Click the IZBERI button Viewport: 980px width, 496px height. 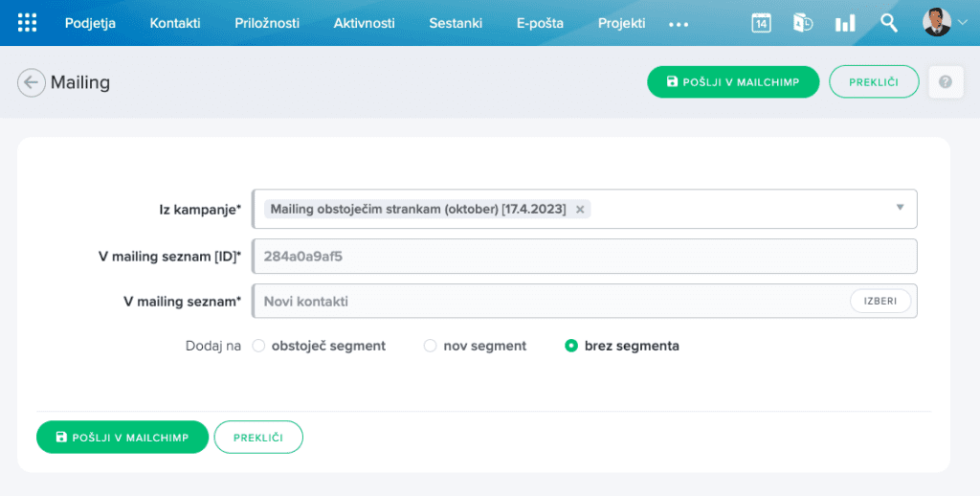[x=880, y=301]
